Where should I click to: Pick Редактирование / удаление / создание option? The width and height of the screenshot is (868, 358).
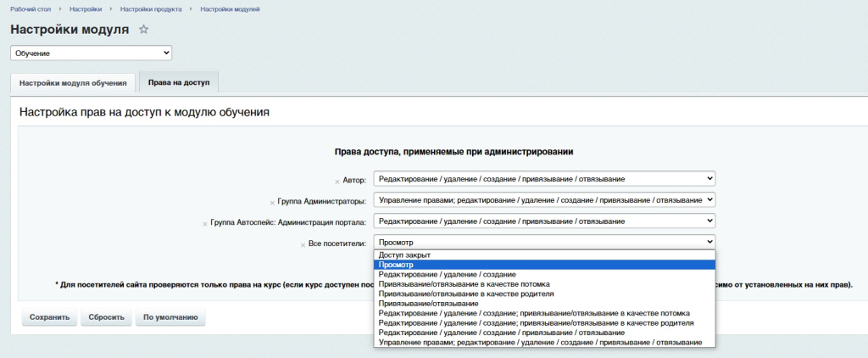448,275
